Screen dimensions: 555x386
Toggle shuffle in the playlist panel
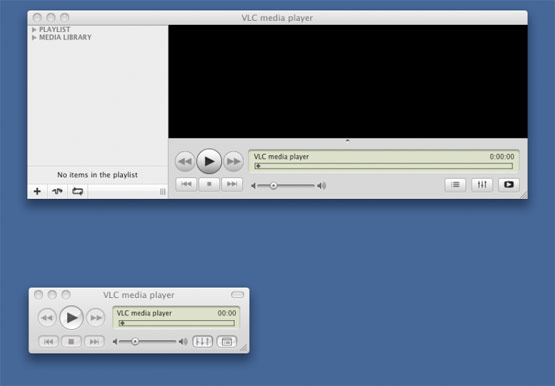57,191
